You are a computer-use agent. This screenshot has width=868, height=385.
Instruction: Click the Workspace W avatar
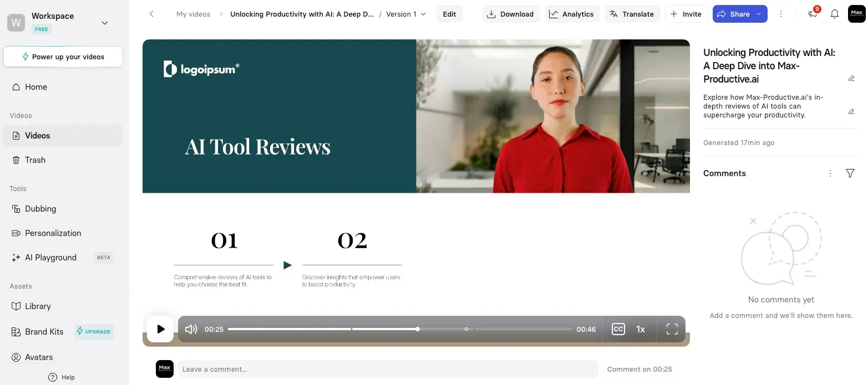point(16,23)
